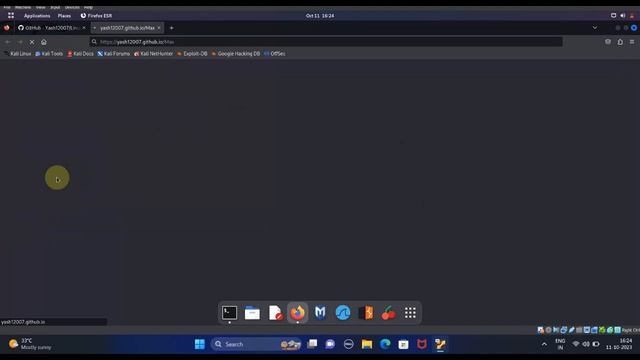
Task: Launch Burp Suite from the dock
Action: (x=366, y=313)
